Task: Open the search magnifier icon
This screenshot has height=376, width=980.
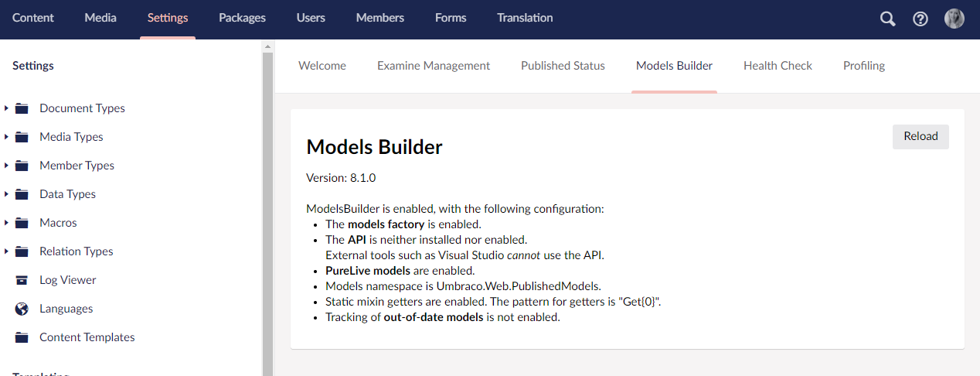Action: [887, 19]
